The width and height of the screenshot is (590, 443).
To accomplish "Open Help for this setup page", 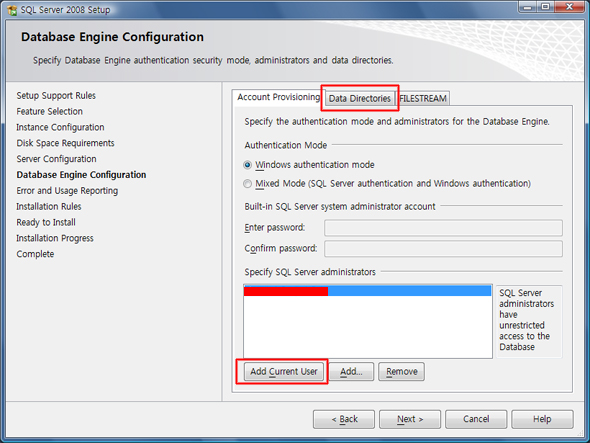I will pos(542,419).
